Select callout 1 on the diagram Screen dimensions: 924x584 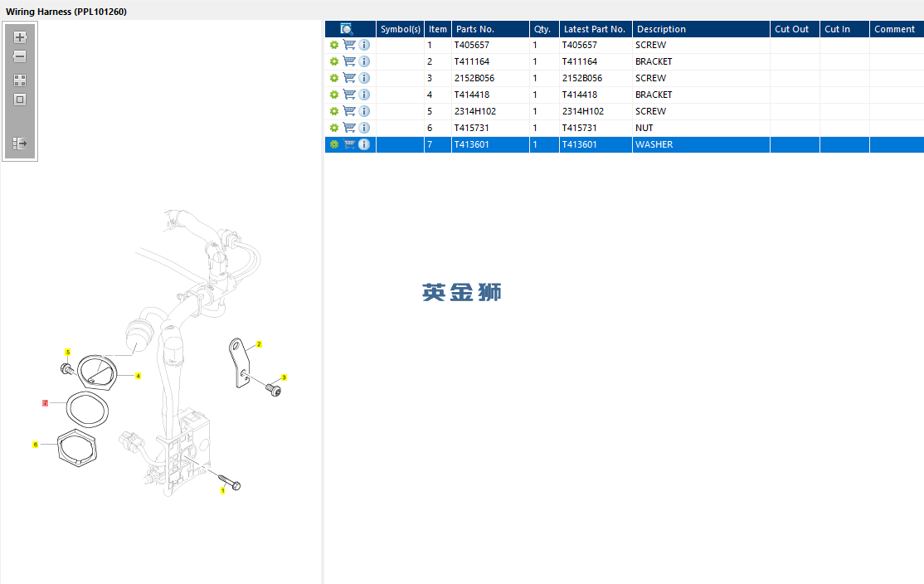(223, 490)
